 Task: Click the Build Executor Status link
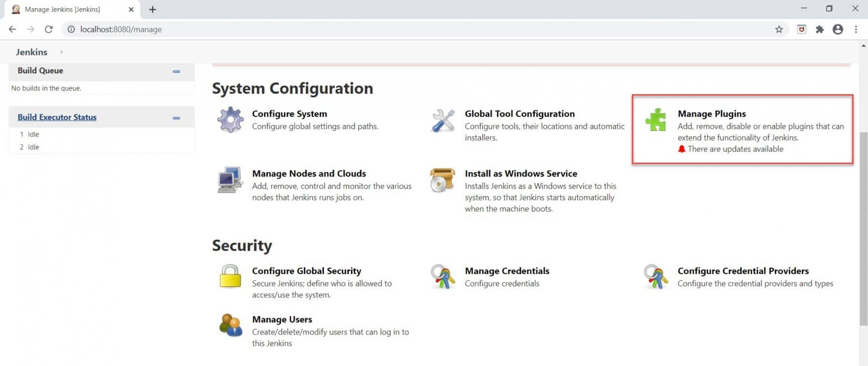pos(57,117)
